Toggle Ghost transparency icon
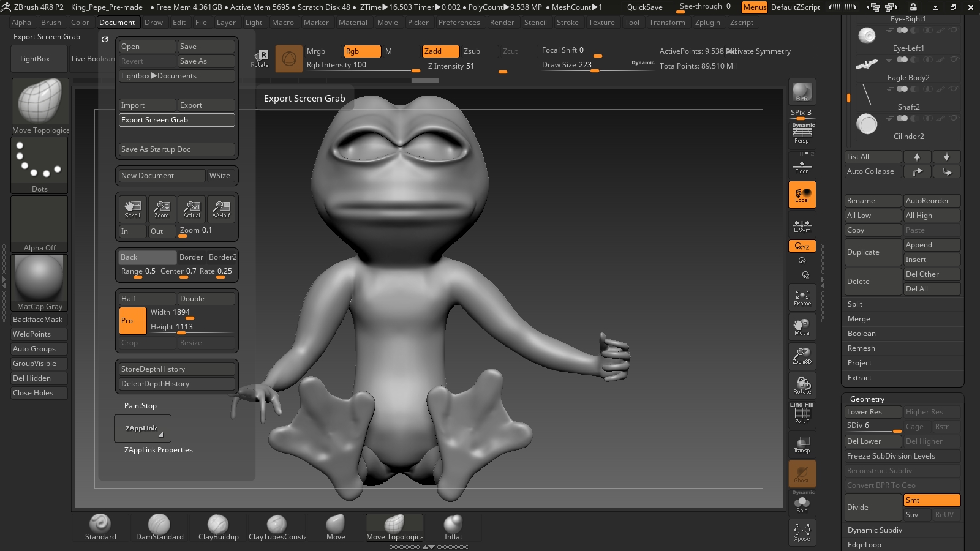 802,473
